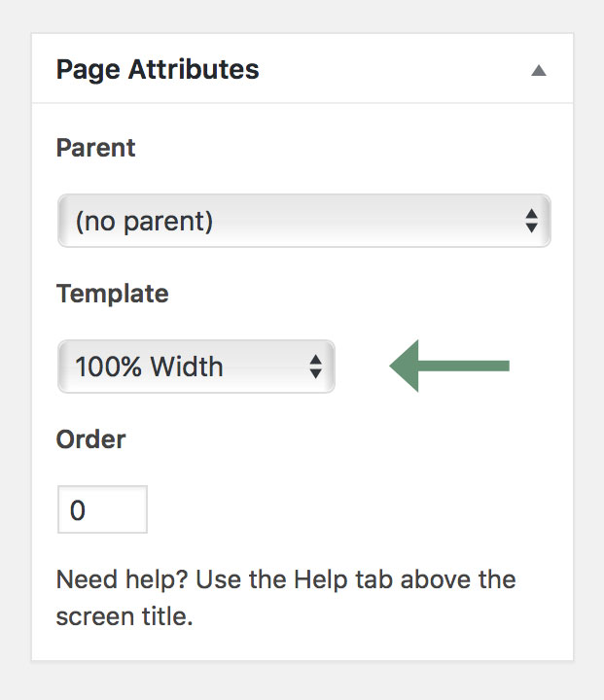The height and width of the screenshot is (700, 604).
Task: Click the 0 value in Order box
Action: tap(77, 510)
